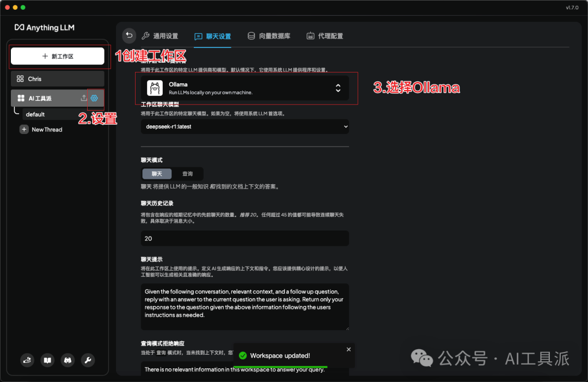Select the AI工具派 workspace
588x382 pixels.
pyautogui.click(x=57, y=98)
